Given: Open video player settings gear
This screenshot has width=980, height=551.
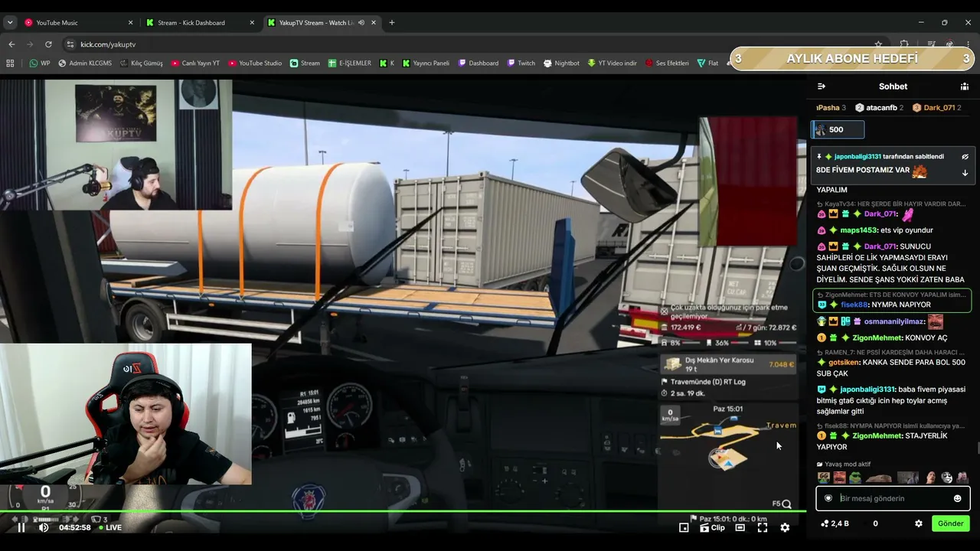Looking at the screenshot, I should coord(785,527).
